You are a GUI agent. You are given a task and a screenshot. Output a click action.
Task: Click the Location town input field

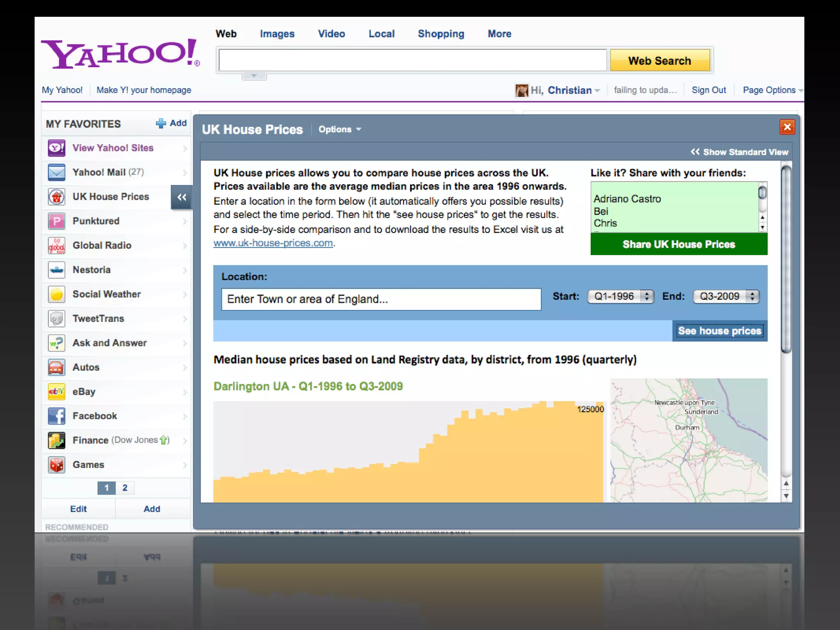(381, 299)
